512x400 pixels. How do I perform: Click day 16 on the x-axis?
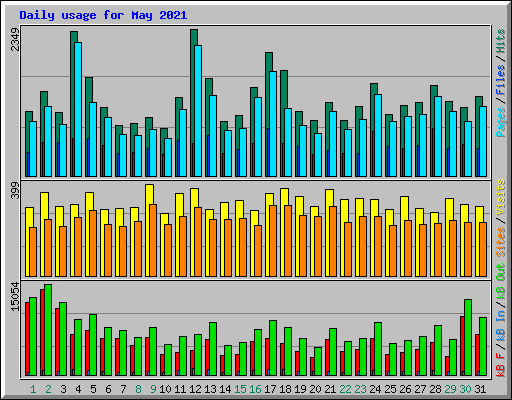pyautogui.click(x=255, y=389)
